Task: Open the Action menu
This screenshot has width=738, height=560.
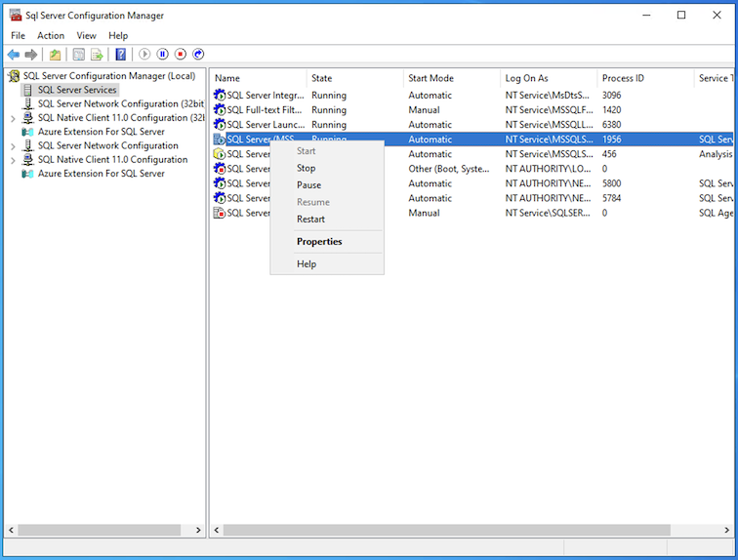Action: pyautogui.click(x=51, y=36)
